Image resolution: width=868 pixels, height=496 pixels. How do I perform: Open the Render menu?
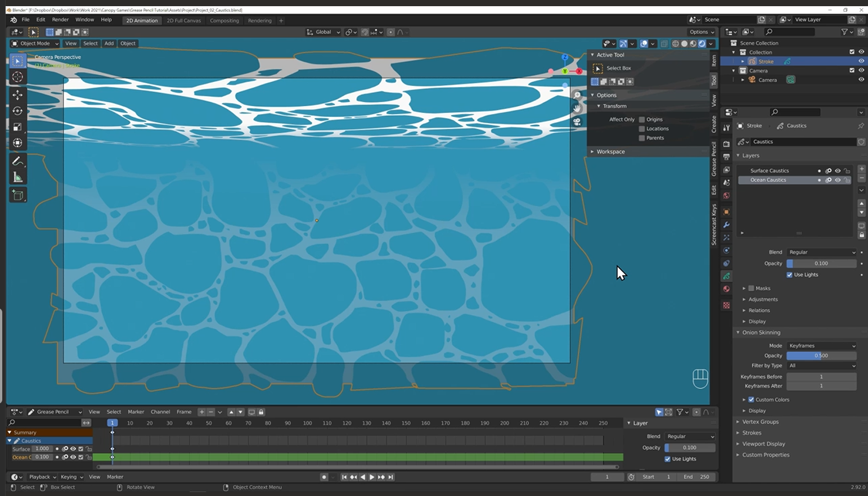pos(60,20)
